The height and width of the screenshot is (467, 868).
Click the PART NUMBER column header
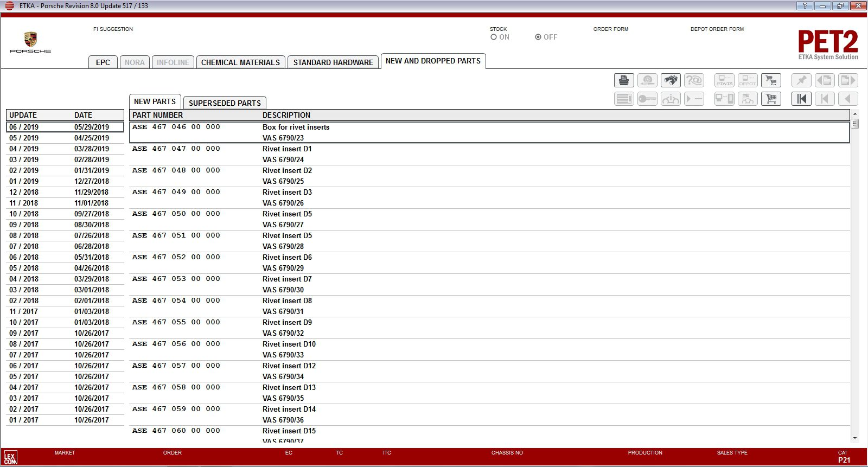point(158,115)
